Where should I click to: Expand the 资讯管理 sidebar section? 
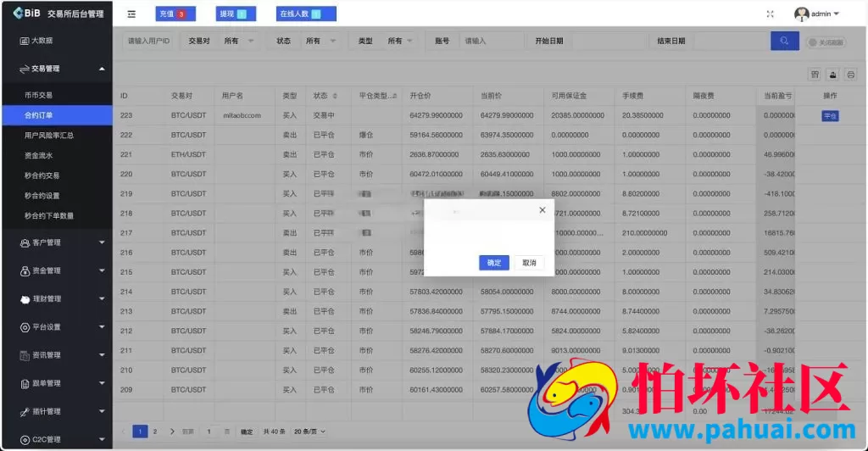pos(57,355)
